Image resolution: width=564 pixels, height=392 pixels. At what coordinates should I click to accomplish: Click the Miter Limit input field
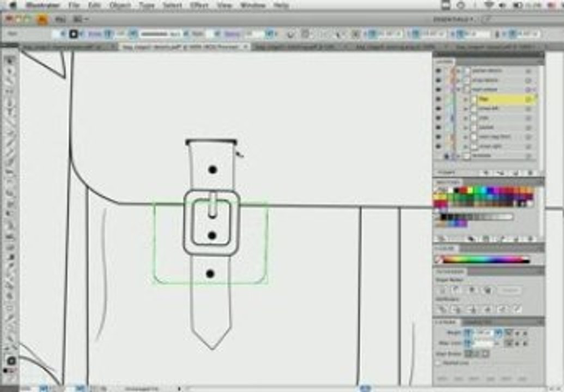(484, 344)
